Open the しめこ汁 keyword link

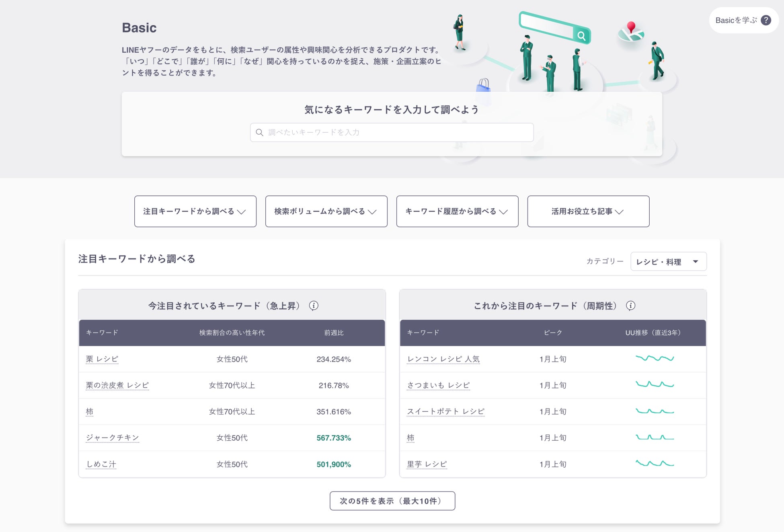[x=101, y=464]
